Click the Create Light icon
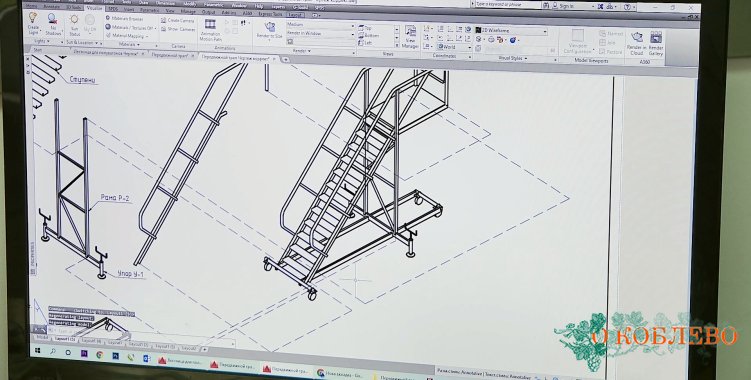This screenshot has height=380, width=751. [33, 24]
